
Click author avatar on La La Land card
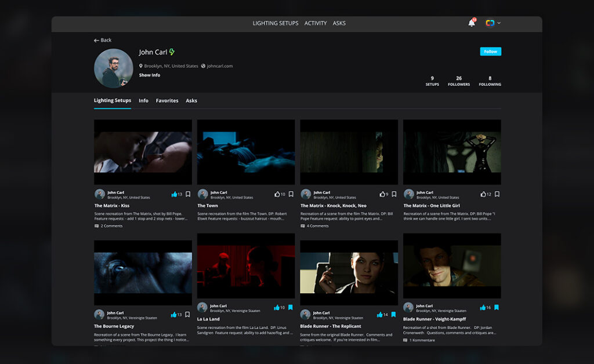pos(202,307)
